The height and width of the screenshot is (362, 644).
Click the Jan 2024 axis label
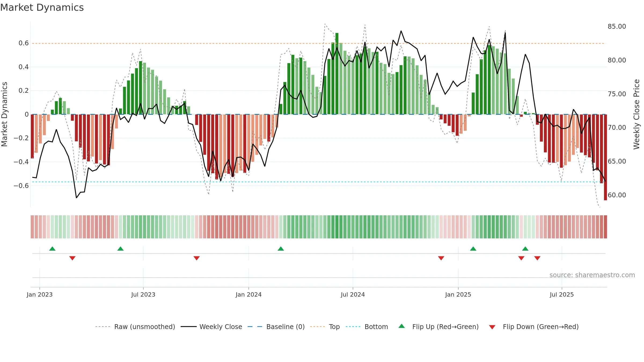248,294
